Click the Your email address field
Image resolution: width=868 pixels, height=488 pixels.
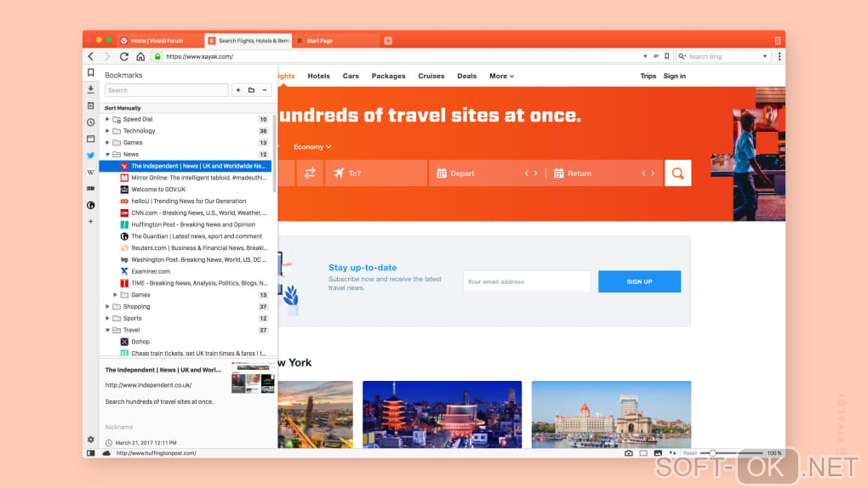[527, 281]
